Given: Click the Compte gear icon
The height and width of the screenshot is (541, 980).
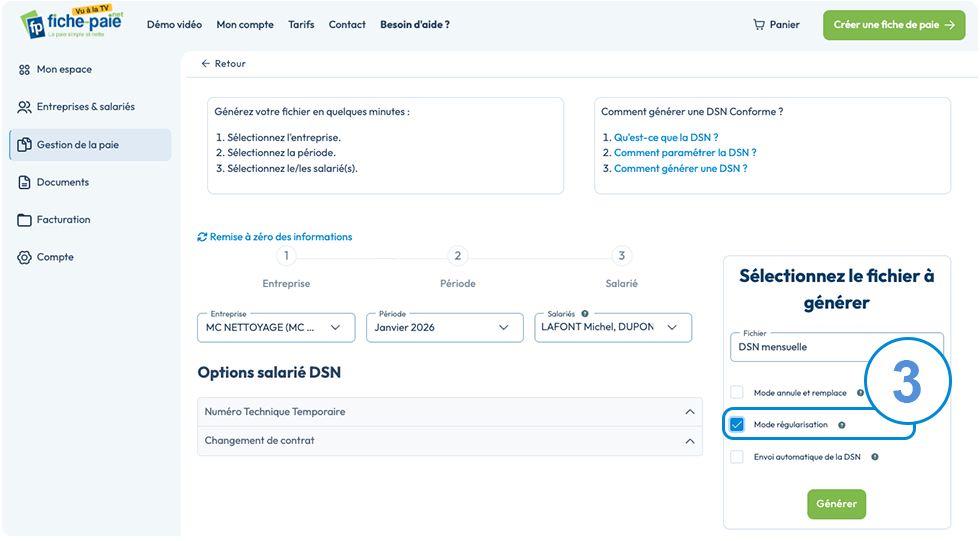Looking at the screenshot, I should [24, 257].
